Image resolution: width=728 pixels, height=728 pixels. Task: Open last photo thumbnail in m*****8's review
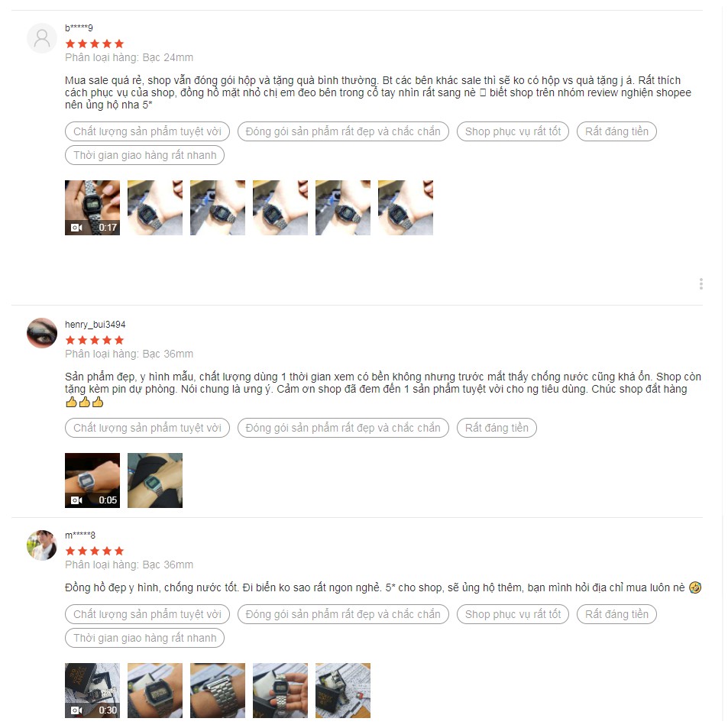pyautogui.click(x=343, y=691)
